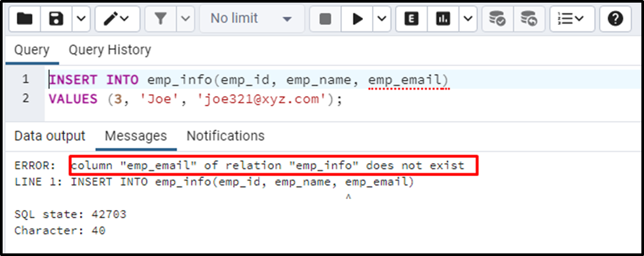Expand the explain options dropdown arrow
This screenshot has width=644, height=256.
(x=468, y=19)
